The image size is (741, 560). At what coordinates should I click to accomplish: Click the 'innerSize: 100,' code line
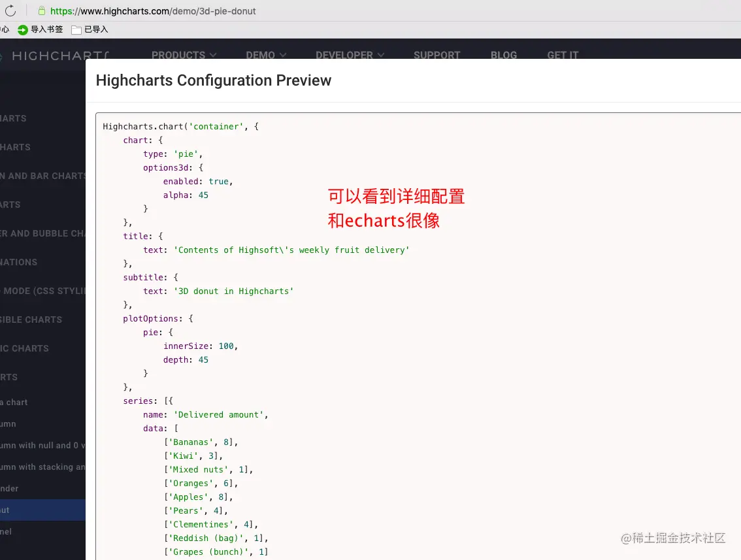tap(201, 346)
